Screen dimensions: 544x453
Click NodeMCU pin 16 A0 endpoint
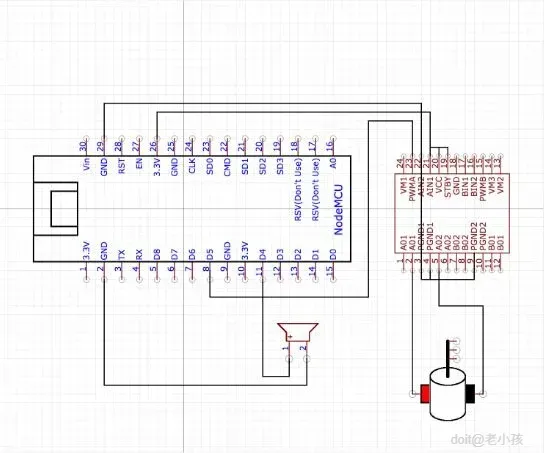pos(333,138)
